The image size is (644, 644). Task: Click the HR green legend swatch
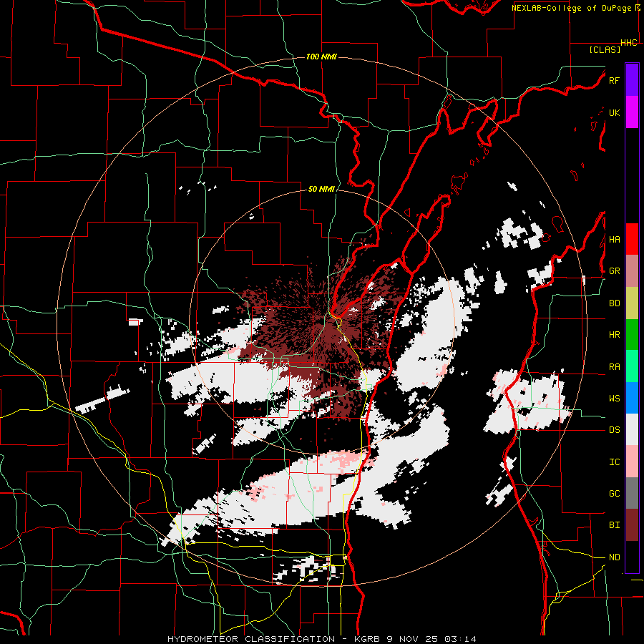click(x=632, y=335)
